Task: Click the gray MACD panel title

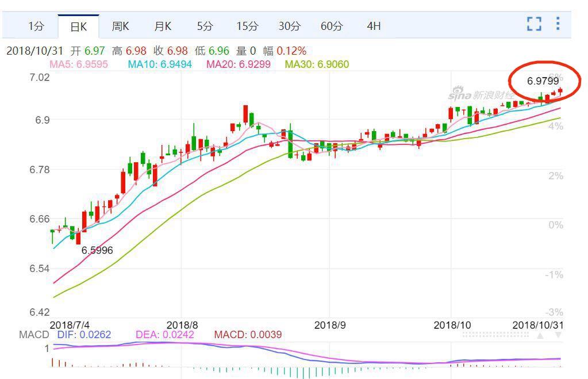Action: point(34,335)
